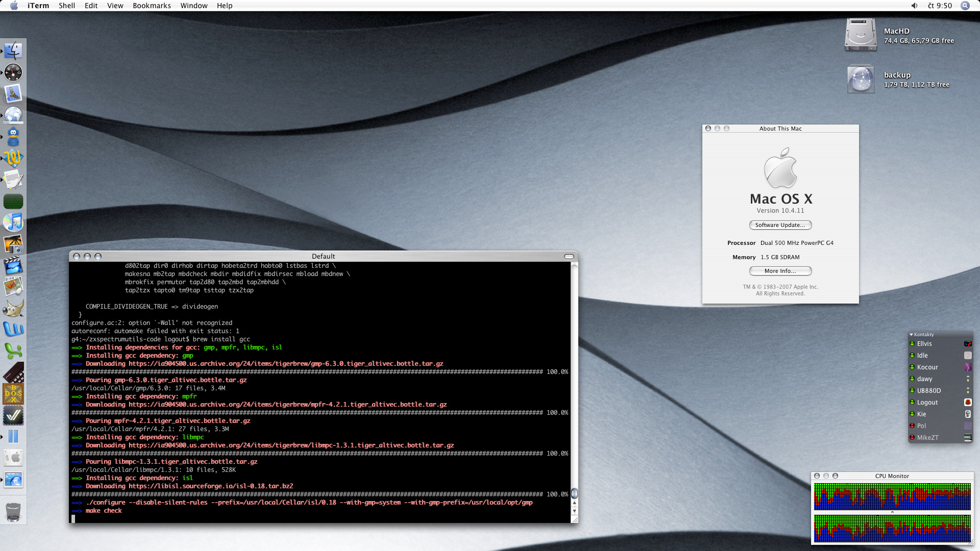Open the Bookmarks menu
980x551 pixels.
[152, 6]
